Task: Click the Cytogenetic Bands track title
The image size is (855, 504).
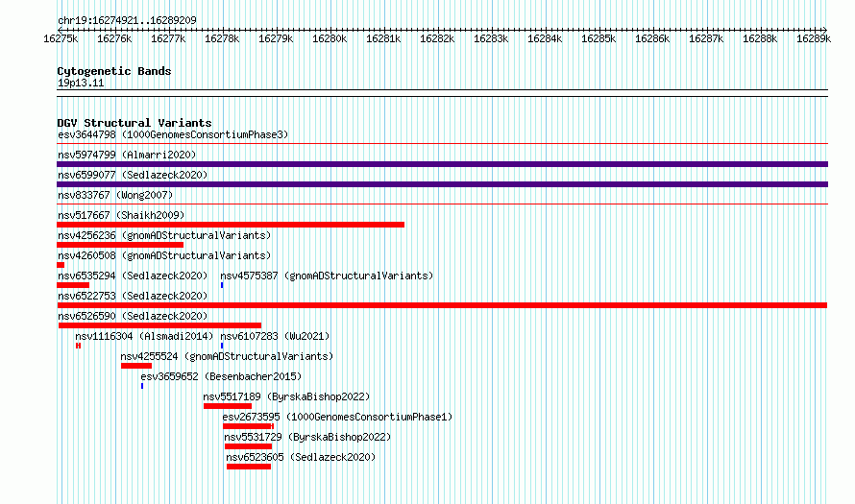Action: tap(114, 71)
